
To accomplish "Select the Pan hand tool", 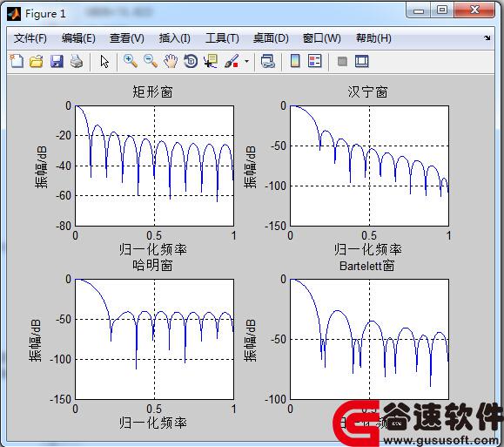I will click(x=171, y=61).
